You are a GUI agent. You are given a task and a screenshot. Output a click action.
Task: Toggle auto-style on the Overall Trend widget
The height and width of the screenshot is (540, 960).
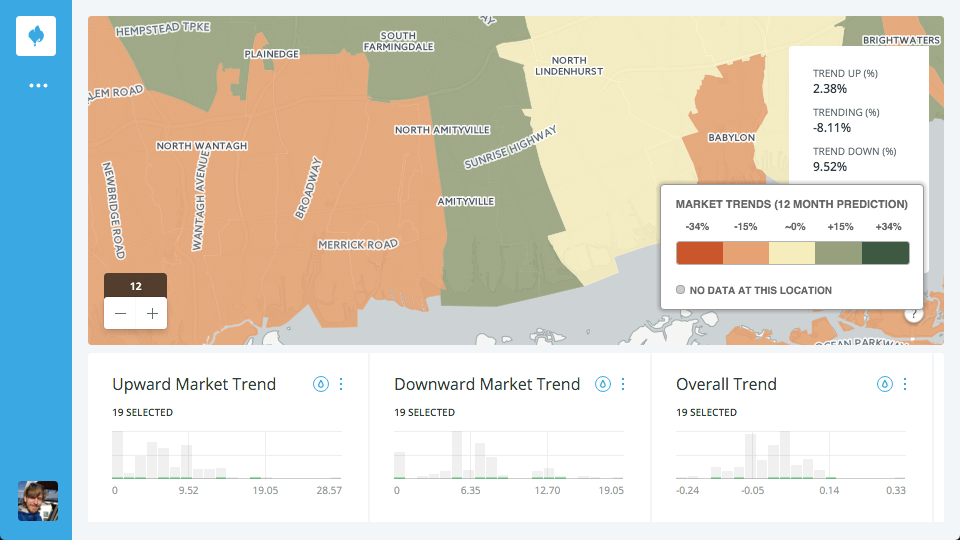[x=884, y=384]
